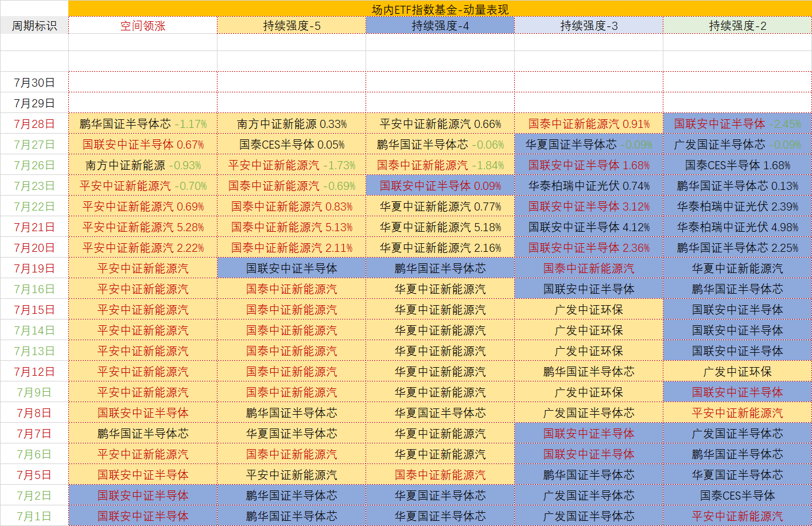
Task: Select 广发中证环保 in the 7月12日 row
Action: tap(737, 372)
